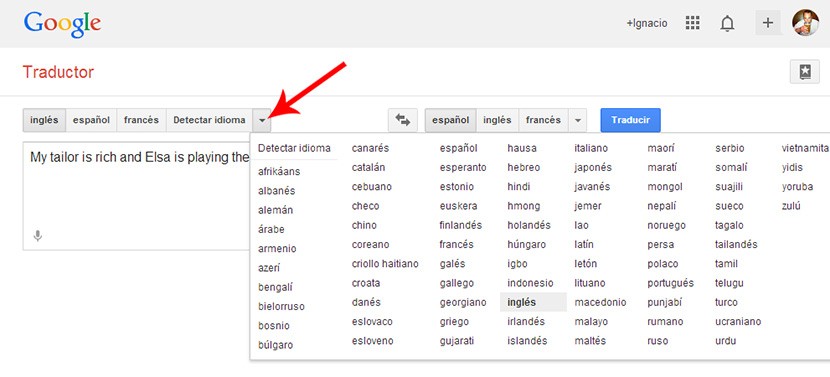Screen dimensions: 830x377
Task: Expand the target language dropdown arrow
Action: [x=578, y=120]
